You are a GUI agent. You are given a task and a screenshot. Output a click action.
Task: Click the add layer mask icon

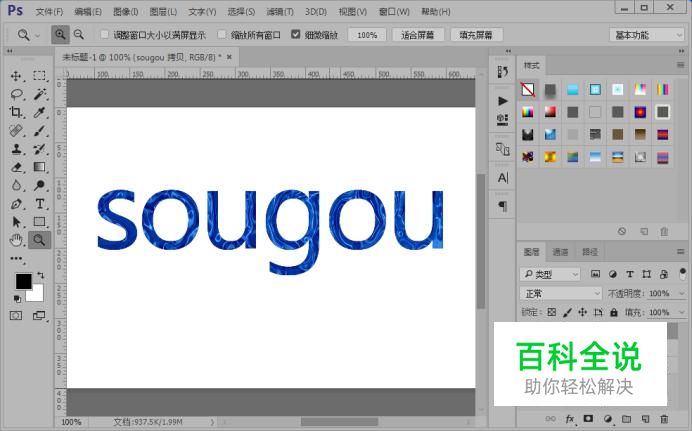(x=588, y=419)
